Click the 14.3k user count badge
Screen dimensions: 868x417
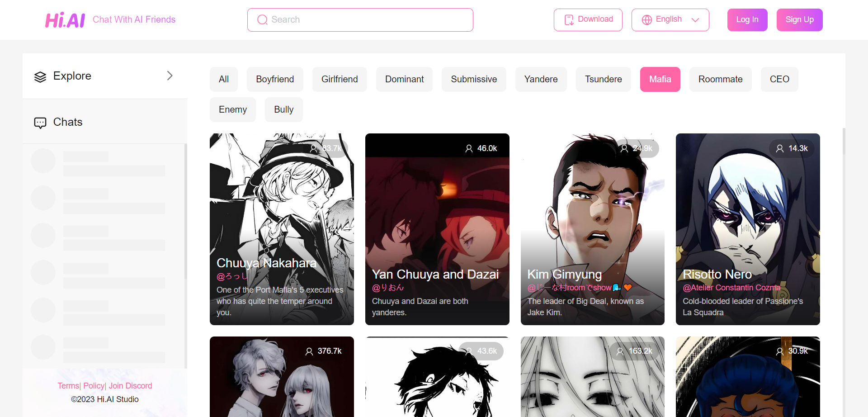(x=792, y=148)
